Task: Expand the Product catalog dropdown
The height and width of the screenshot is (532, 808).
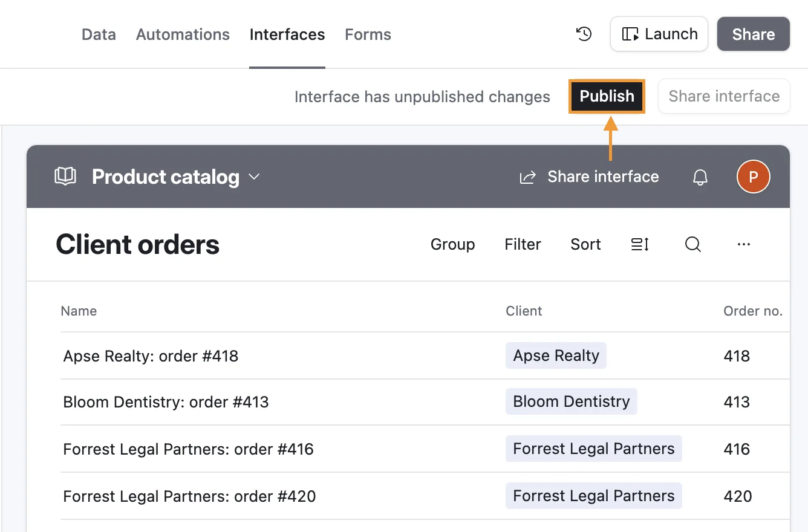Action: (x=254, y=178)
